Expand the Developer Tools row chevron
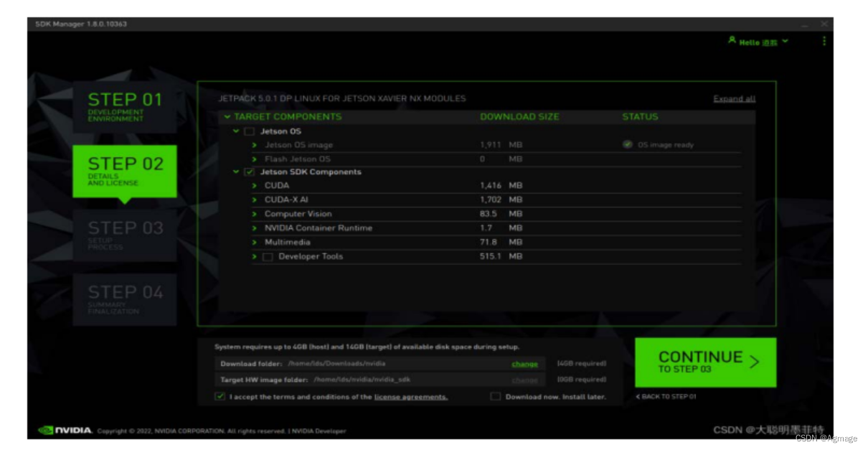This screenshot has height=450, width=868. (255, 257)
